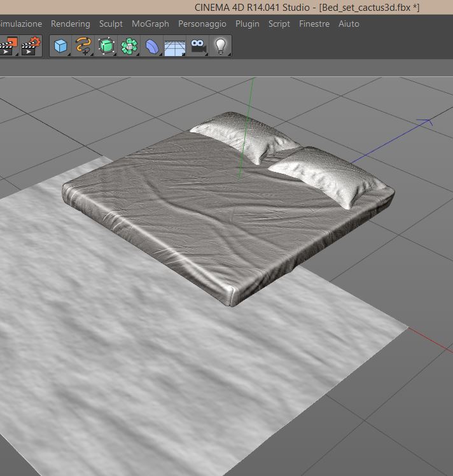The height and width of the screenshot is (476, 453).
Task: Open the Finestre menu
Action: [314, 24]
